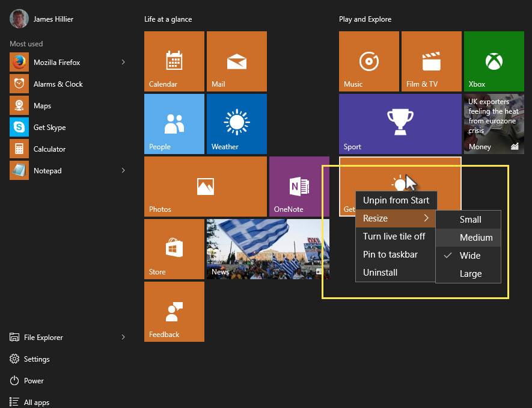Select Pin to taskbar

(396, 255)
